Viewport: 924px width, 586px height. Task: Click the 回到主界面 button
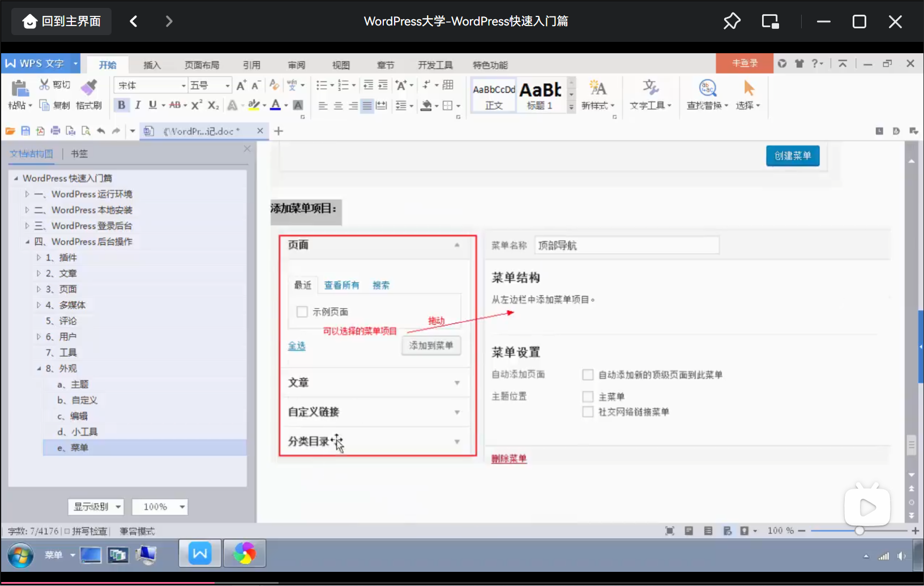pyautogui.click(x=62, y=22)
